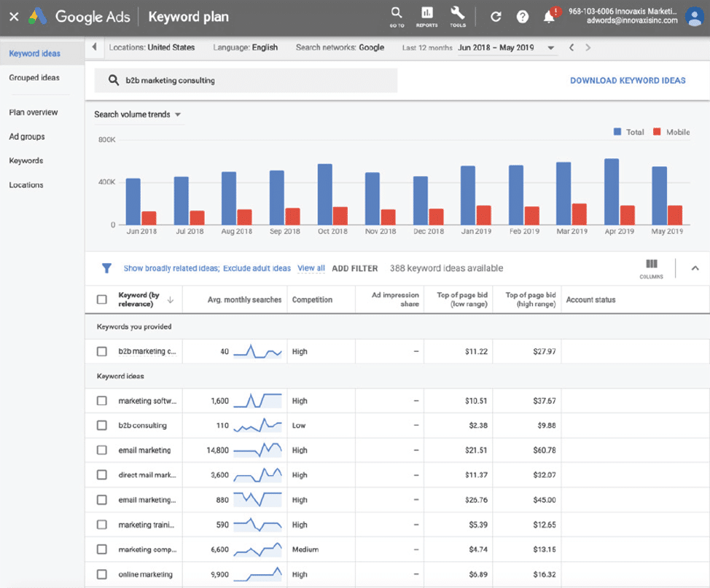Change the Locations: United States setting
Screen dimensions: 710x588
click(152, 47)
